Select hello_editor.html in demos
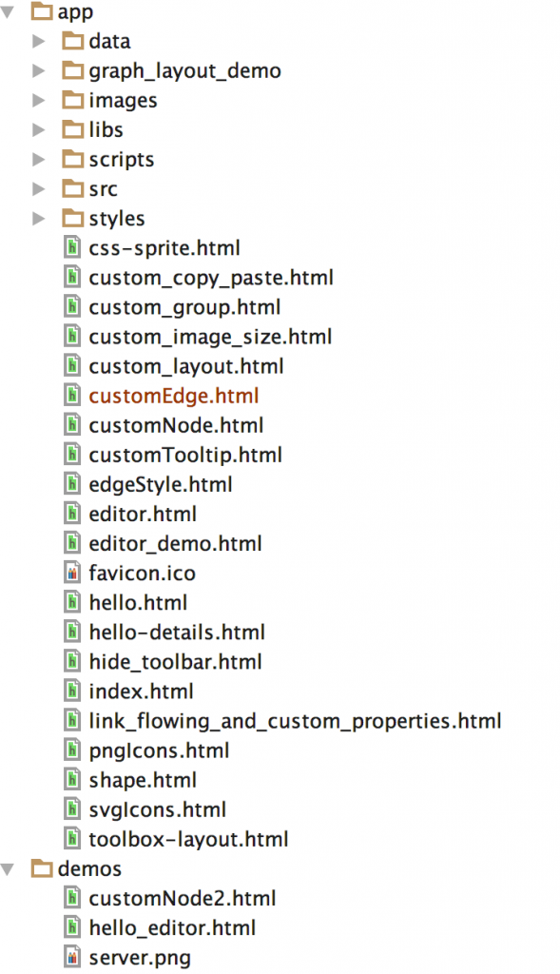 click(172, 928)
